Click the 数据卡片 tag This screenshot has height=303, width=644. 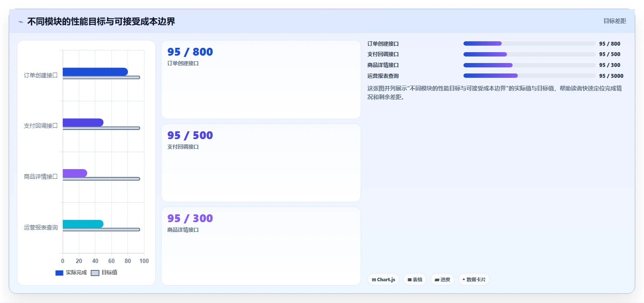[x=474, y=280]
